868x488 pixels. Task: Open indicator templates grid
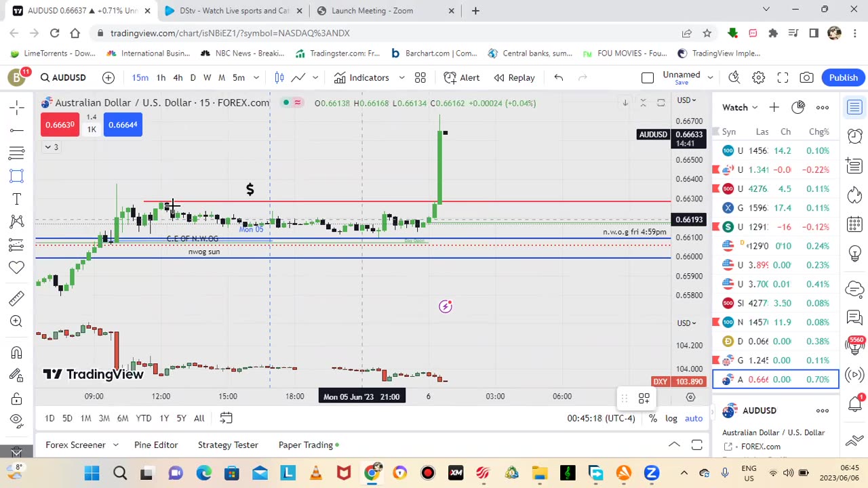[420, 77]
